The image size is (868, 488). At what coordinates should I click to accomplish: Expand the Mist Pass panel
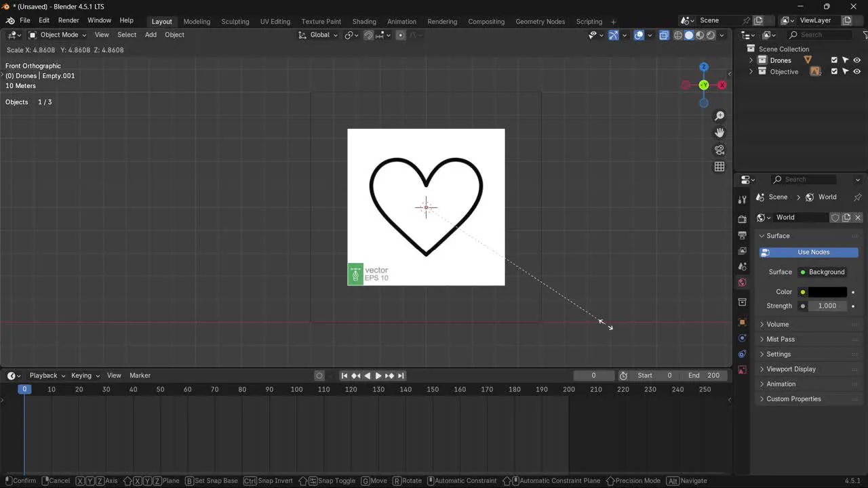coord(780,340)
